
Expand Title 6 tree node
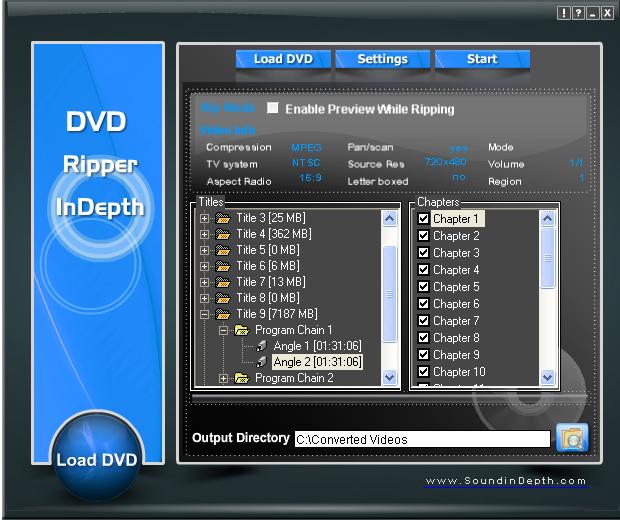pyautogui.click(x=204, y=267)
